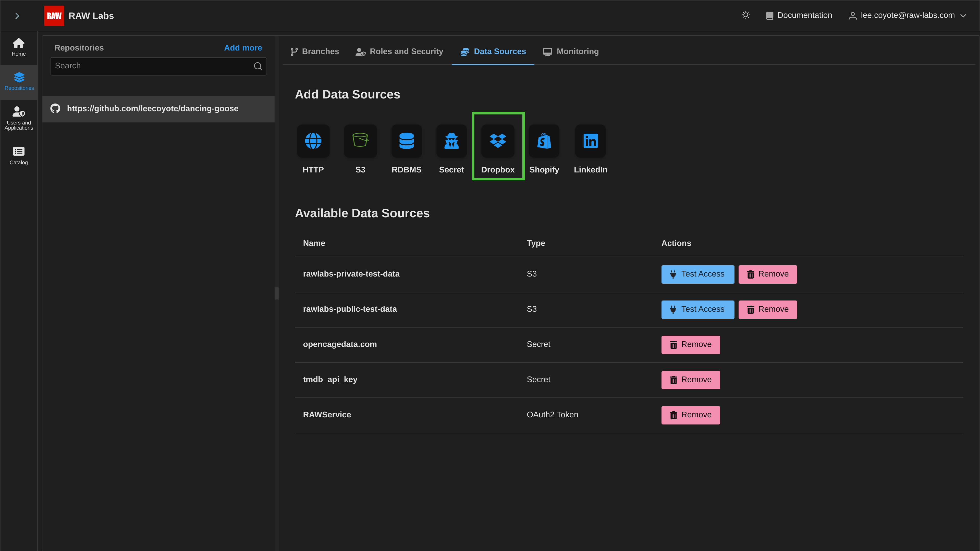Switch to the Branches tab
The image size is (980, 551).
point(315,51)
